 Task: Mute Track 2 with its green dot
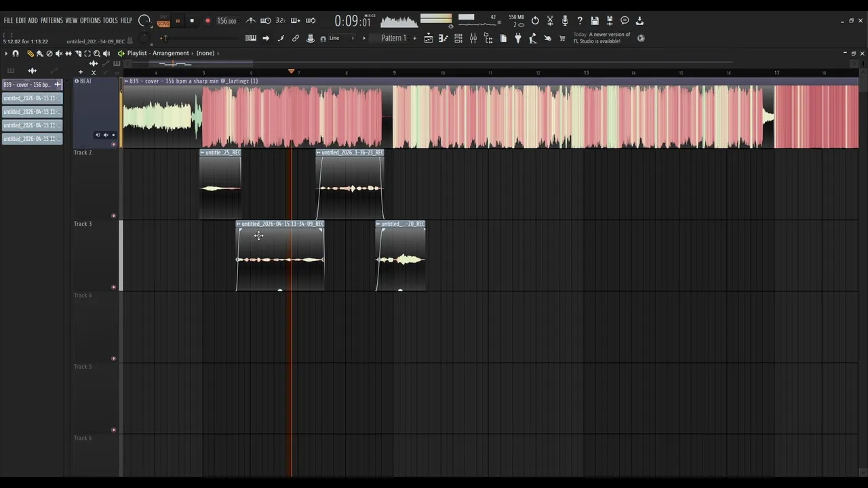113,216
